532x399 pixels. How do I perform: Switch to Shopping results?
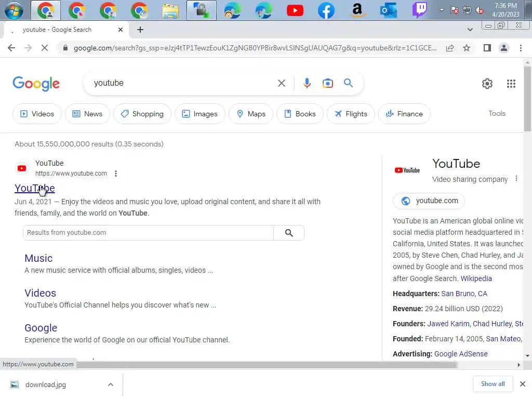(x=142, y=114)
